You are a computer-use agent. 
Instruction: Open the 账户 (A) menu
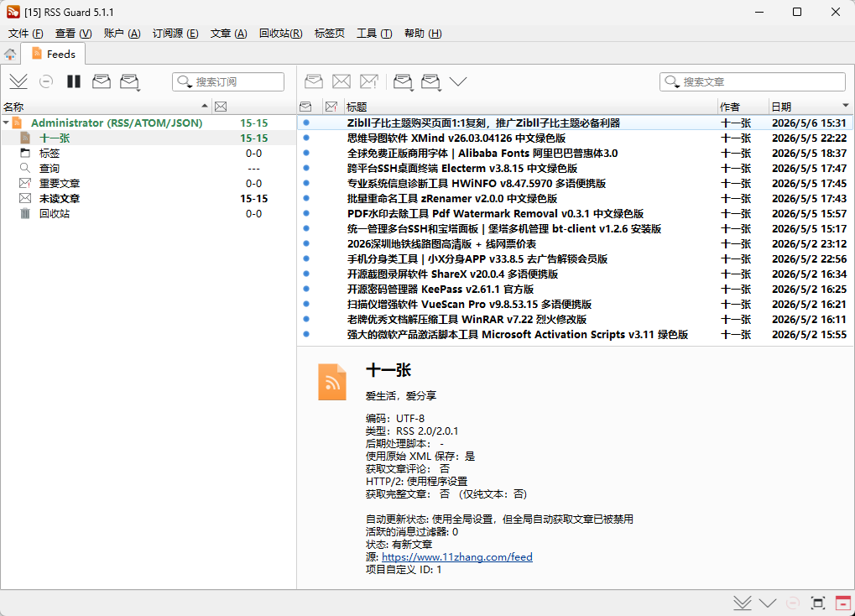[x=123, y=34]
